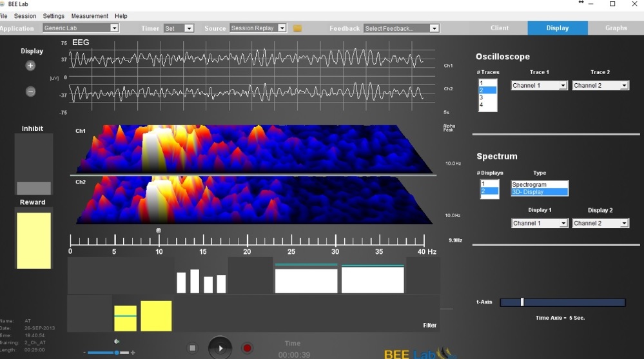Switch to the Client tab

pyautogui.click(x=499, y=28)
